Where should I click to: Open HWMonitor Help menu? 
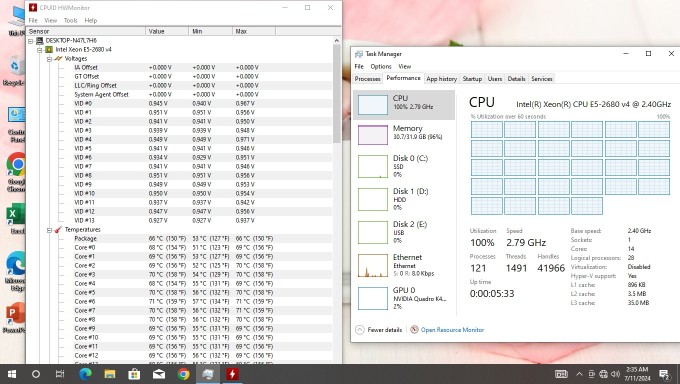point(91,20)
